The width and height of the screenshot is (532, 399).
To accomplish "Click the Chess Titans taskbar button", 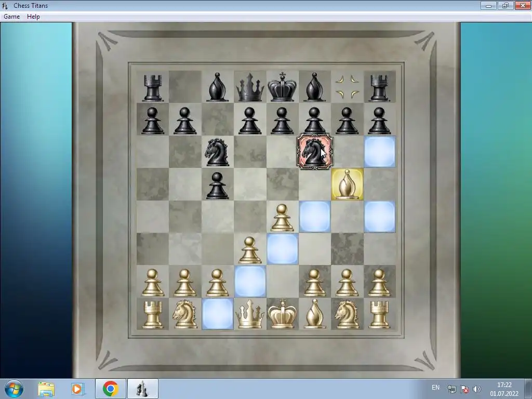I will click(x=142, y=389).
